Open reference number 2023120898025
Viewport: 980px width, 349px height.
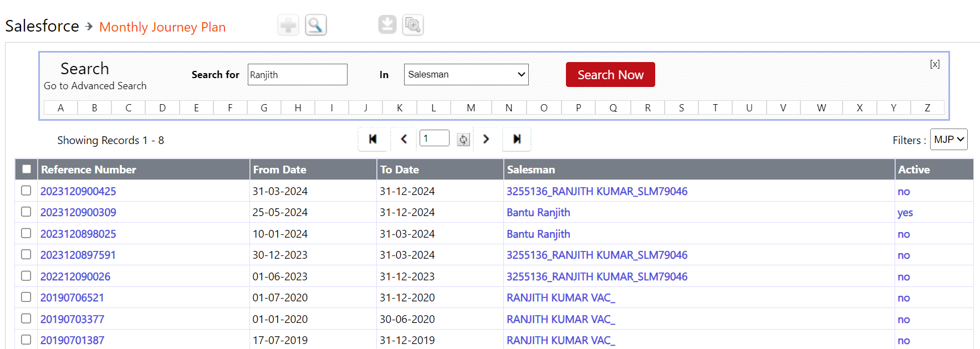78,234
